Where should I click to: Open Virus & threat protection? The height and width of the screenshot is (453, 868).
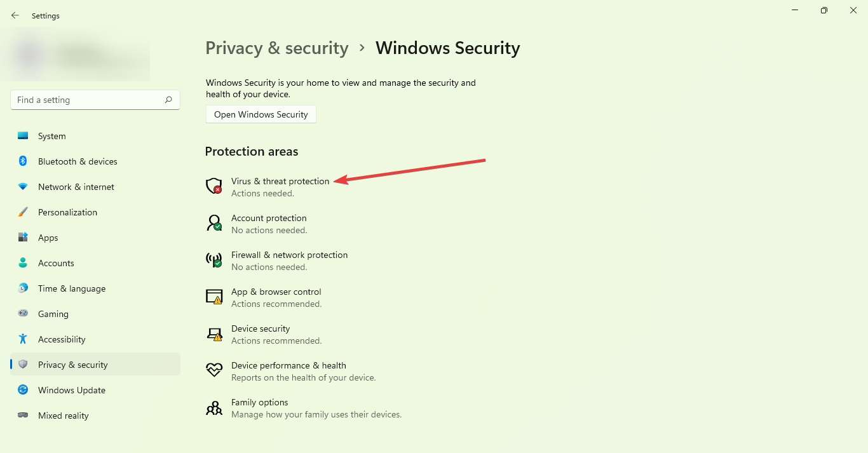(x=280, y=181)
